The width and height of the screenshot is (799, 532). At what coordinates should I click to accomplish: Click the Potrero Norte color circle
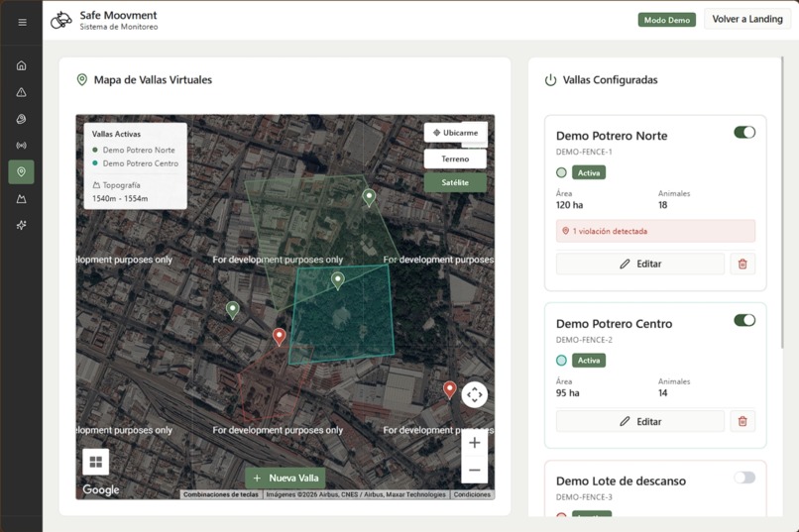[x=561, y=172]
